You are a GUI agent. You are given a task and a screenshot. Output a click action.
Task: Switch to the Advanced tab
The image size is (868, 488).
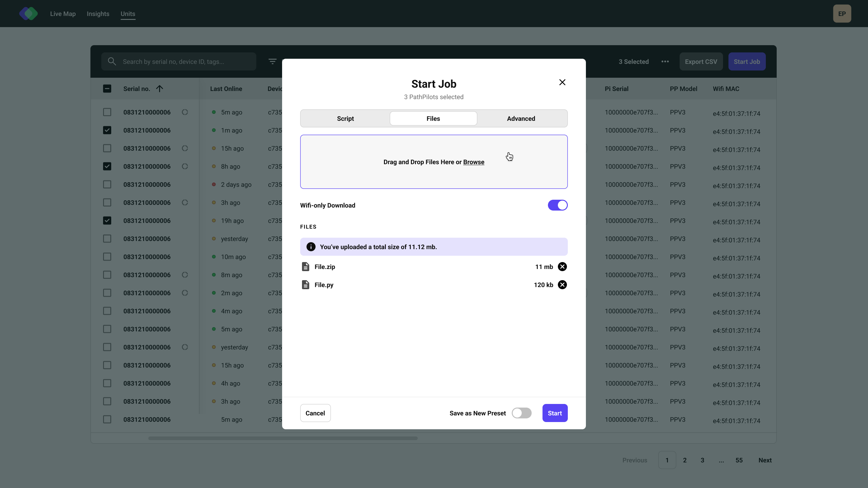[x=521, y=118]
